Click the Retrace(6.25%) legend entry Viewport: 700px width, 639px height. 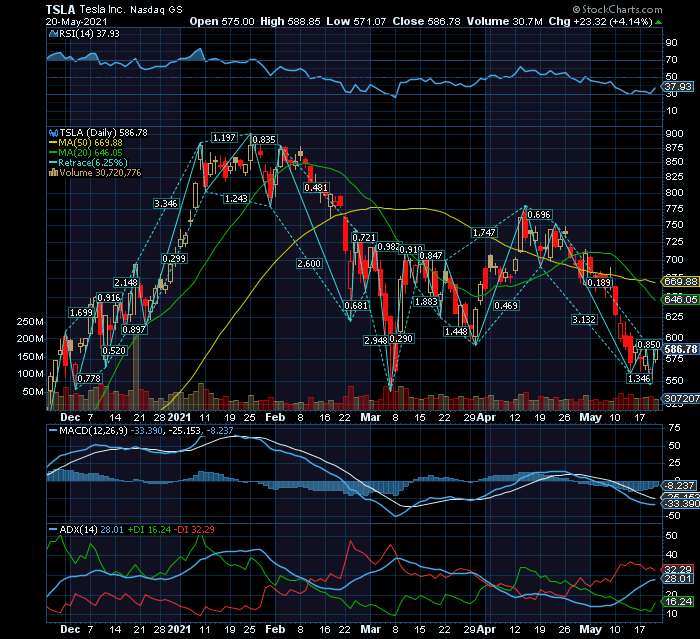pos(92,163)
